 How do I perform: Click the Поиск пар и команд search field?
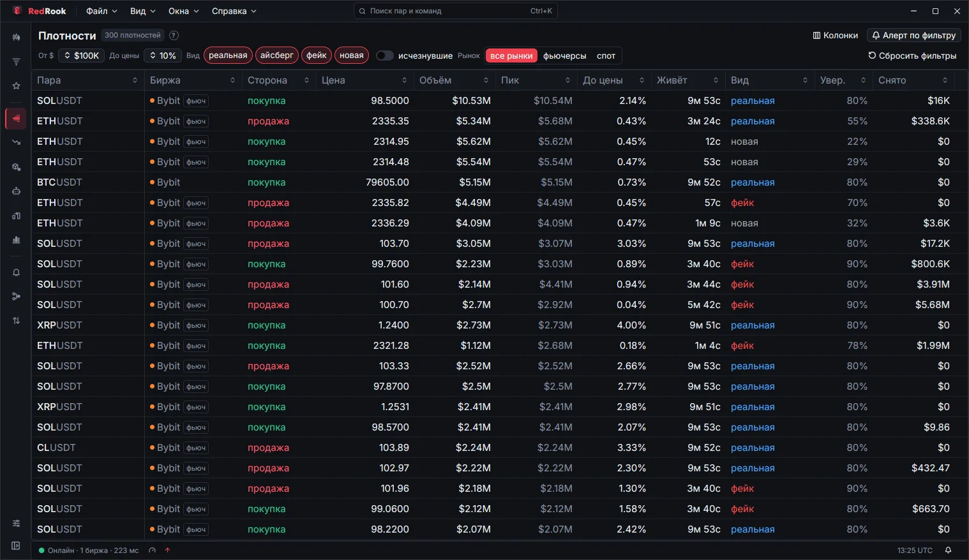(x=456, y=11)
